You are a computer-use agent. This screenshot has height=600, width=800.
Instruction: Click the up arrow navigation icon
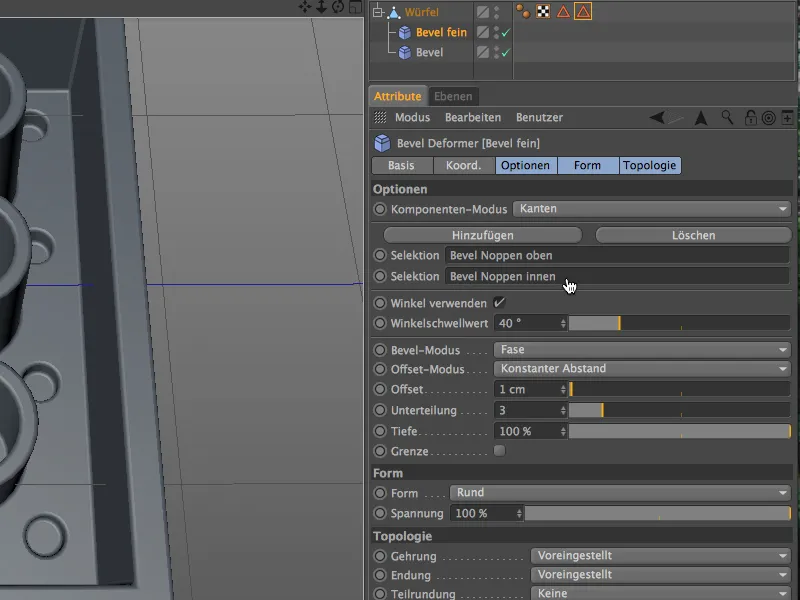701,118
